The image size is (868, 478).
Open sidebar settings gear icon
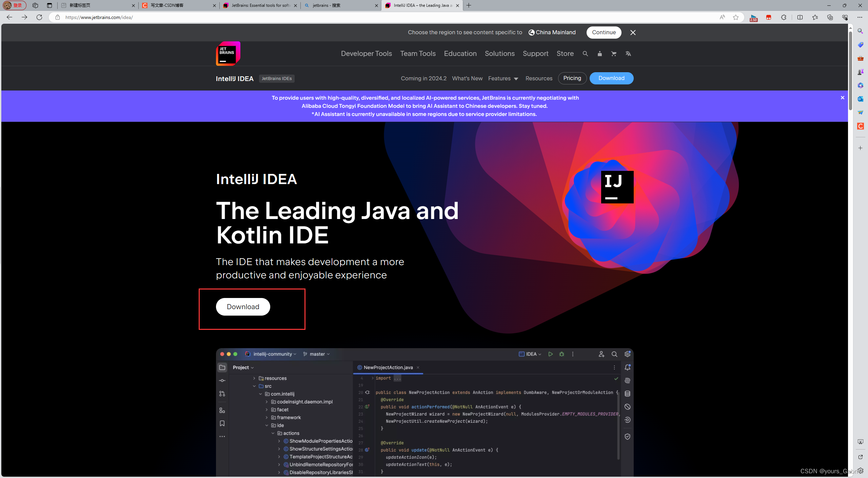[861, 471]
